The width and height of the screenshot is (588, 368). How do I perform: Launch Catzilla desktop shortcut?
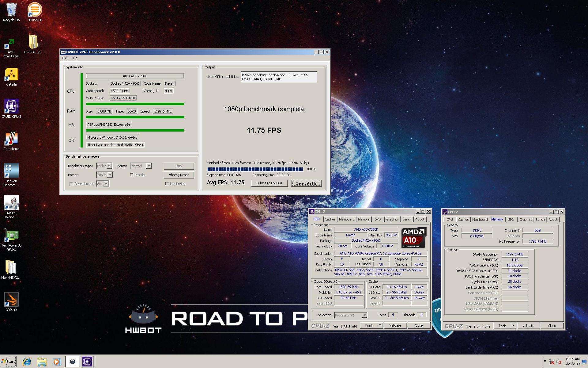tap(11, 77)
